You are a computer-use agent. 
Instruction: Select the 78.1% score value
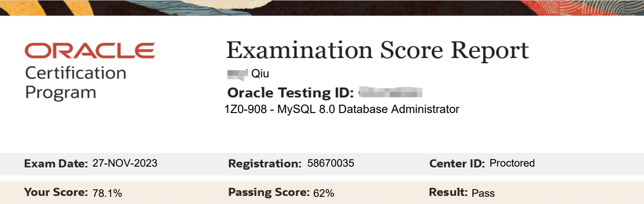107,193
